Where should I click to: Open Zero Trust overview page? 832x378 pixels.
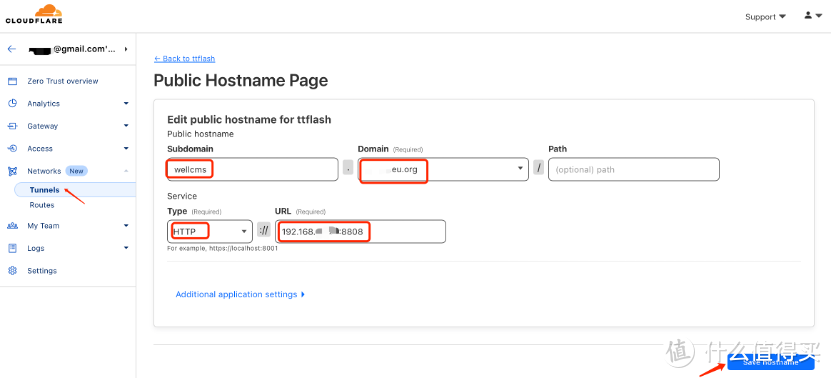[63, 81]
